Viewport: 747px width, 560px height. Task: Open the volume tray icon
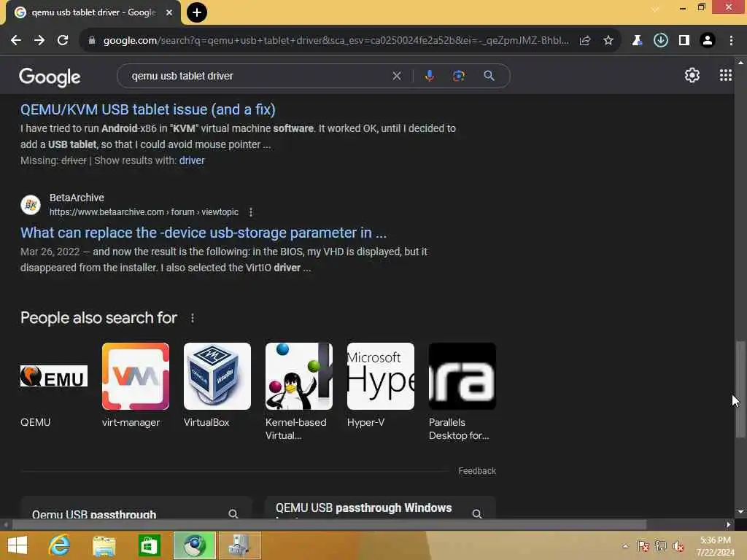[678, 546]
